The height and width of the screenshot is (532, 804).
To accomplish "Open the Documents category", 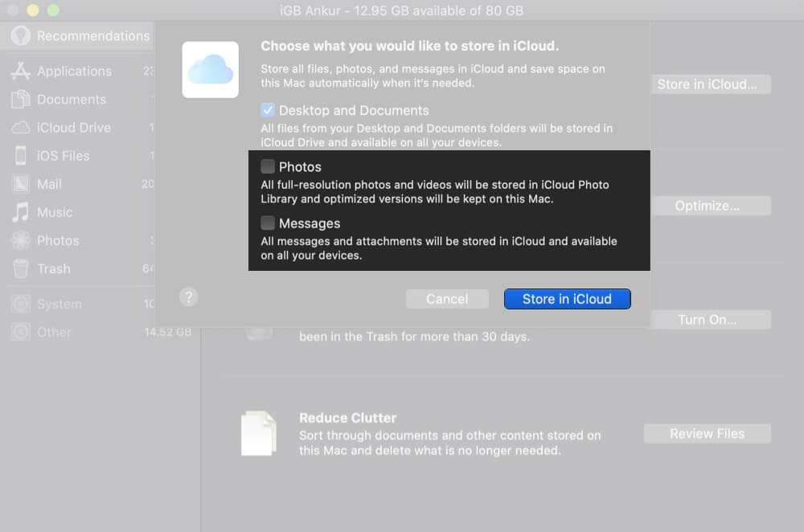I will click(x=77, y=100).
